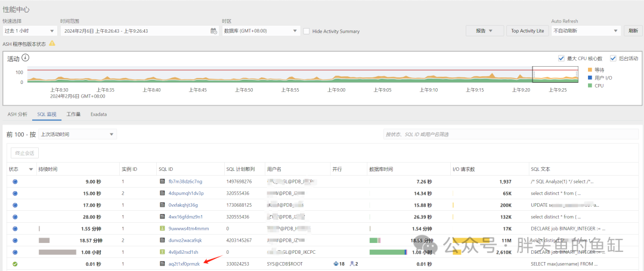Click the I/O requests column header
Image resolution: width=644 pixels, height=271 pixels.
pyautogui.click(x=490, y=169)
